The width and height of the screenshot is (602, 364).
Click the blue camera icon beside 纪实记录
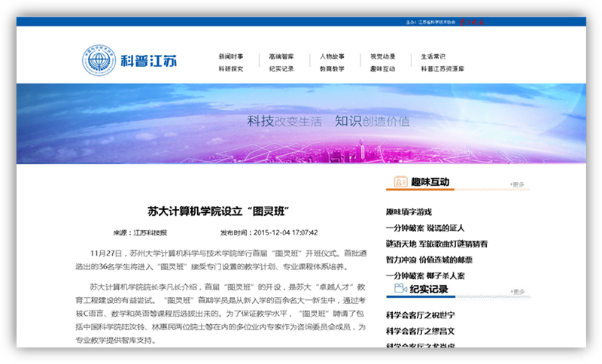coord(399,289)
